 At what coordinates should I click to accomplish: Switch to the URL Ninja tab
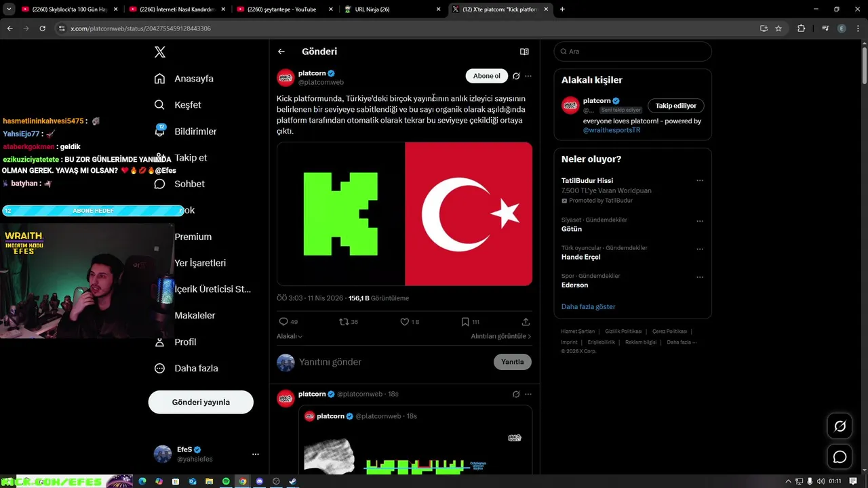tap(392, 9)
